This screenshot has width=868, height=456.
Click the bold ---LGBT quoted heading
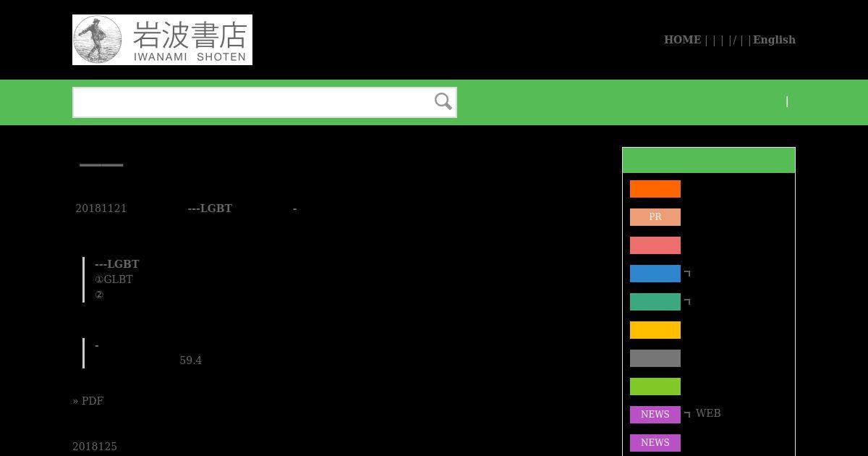click(x=117, y=264)
